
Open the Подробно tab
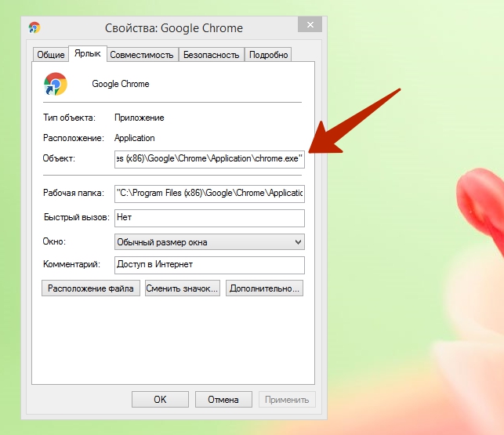click(x=268, y=55)
